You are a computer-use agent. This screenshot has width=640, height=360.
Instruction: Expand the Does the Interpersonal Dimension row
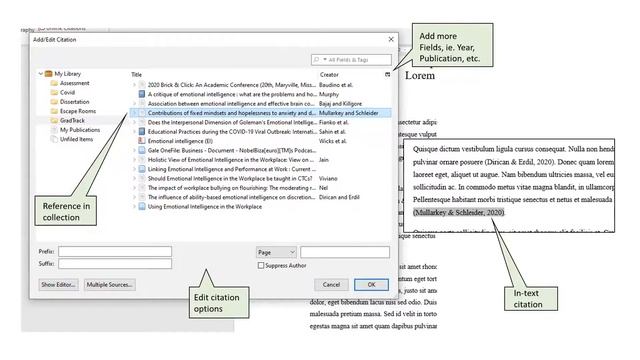coord(134,122)
